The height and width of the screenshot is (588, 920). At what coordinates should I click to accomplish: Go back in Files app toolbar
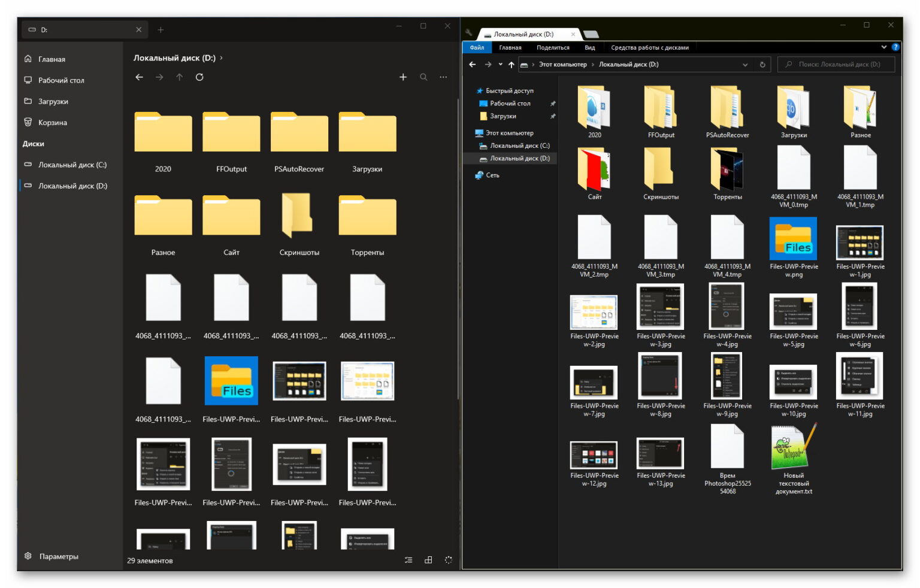tap(139, 77)
